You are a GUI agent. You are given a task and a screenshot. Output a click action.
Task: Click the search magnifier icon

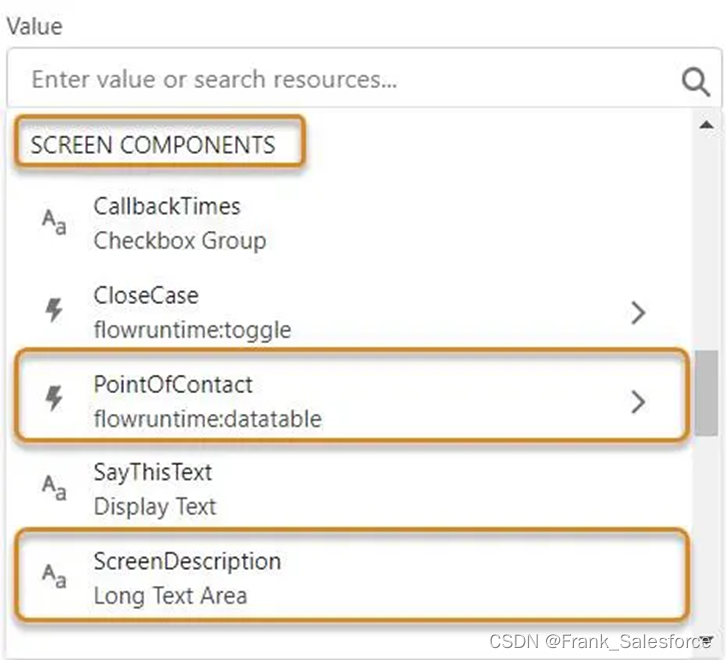[x=695, y=80]
